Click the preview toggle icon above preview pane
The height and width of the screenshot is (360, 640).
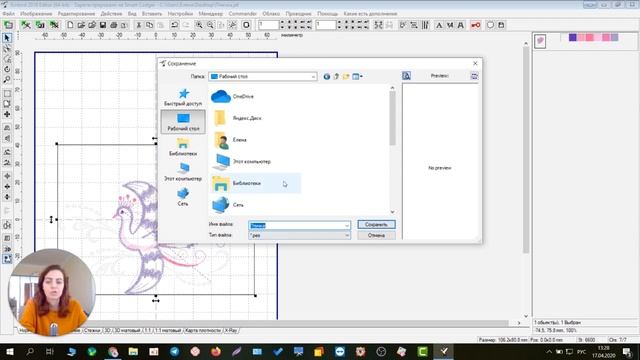(x=406, y=76)
